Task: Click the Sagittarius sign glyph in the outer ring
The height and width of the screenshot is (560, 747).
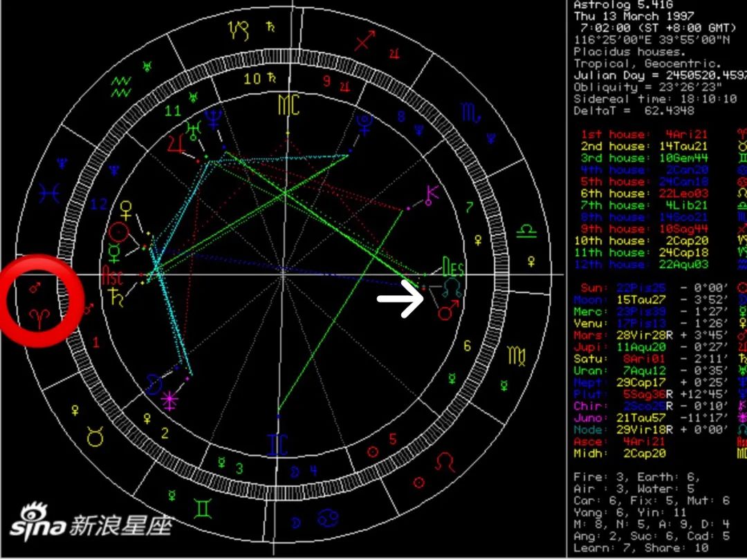Action: 365,41
